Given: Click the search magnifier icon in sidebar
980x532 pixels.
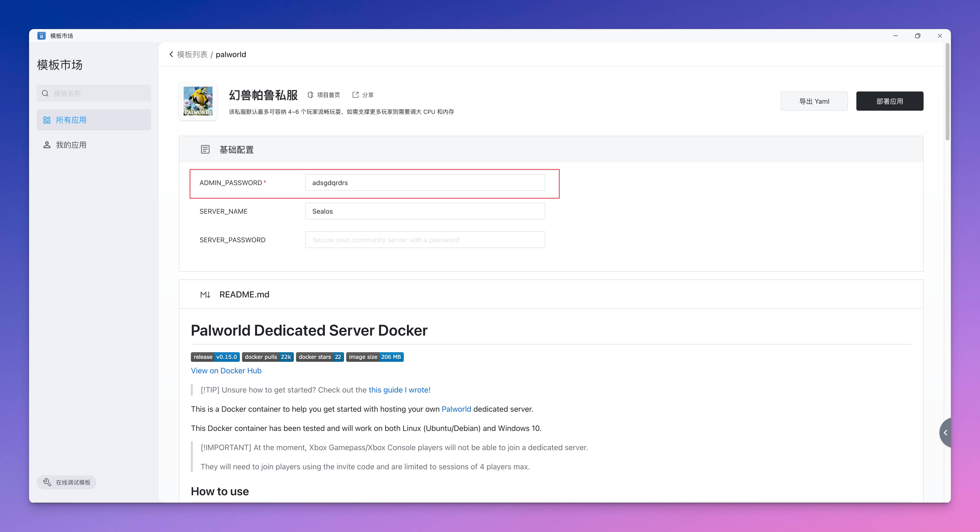Looking at the screenshot, I should 45,93.
